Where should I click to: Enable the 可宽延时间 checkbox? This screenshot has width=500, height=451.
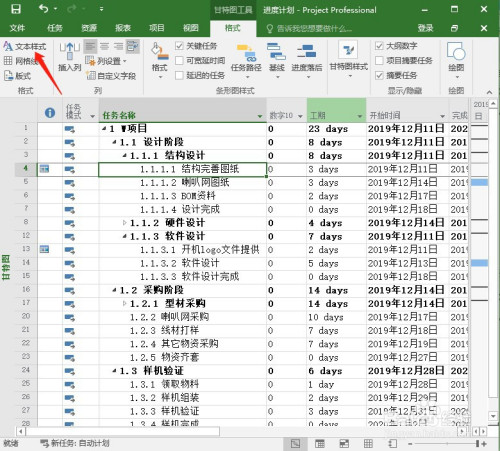point(179,60)
